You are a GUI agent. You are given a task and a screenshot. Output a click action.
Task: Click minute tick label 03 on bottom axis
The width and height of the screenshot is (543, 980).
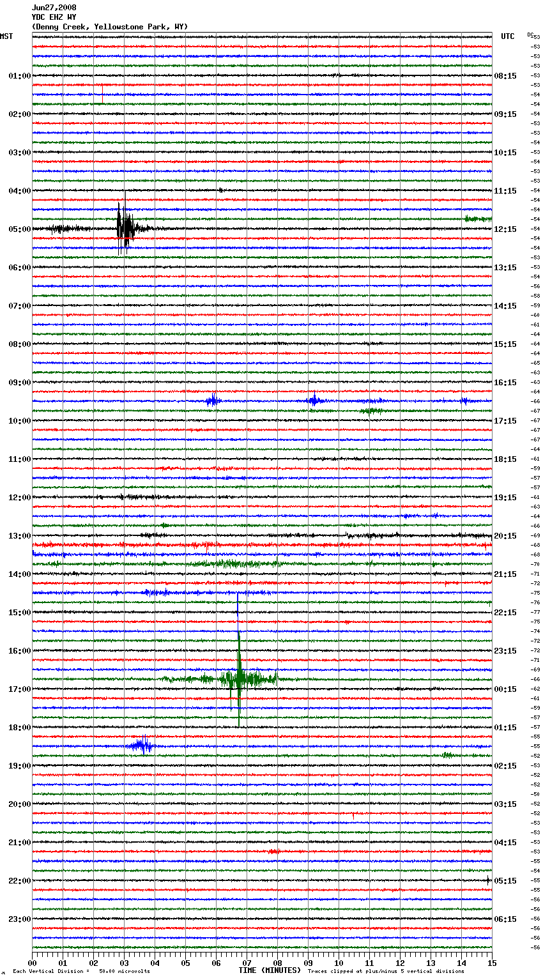(124, 963)
